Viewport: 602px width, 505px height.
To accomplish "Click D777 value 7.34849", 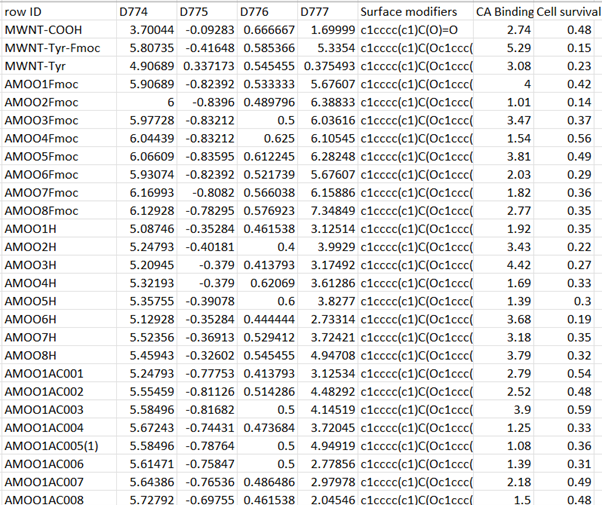I will point(328,211).
